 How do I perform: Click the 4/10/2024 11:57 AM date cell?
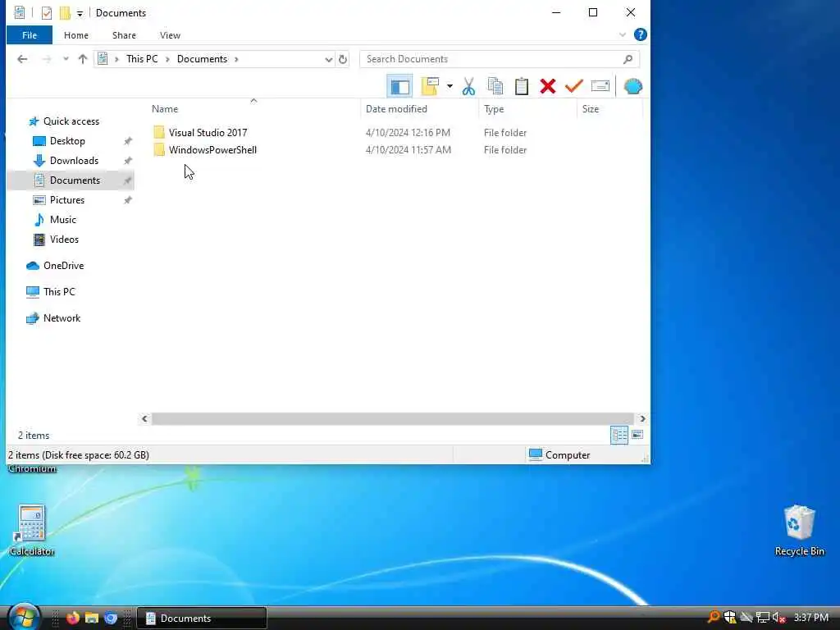coord(409,150)
